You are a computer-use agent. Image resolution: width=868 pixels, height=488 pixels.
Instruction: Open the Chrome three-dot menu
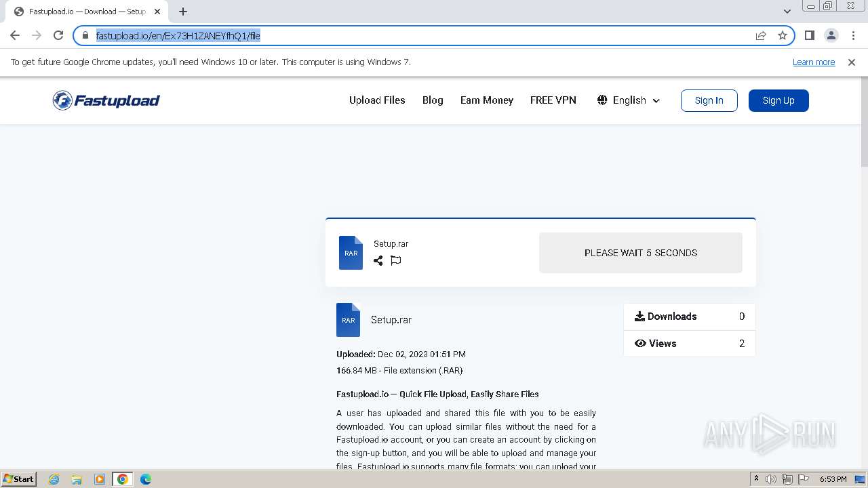[x=853, y=35]
